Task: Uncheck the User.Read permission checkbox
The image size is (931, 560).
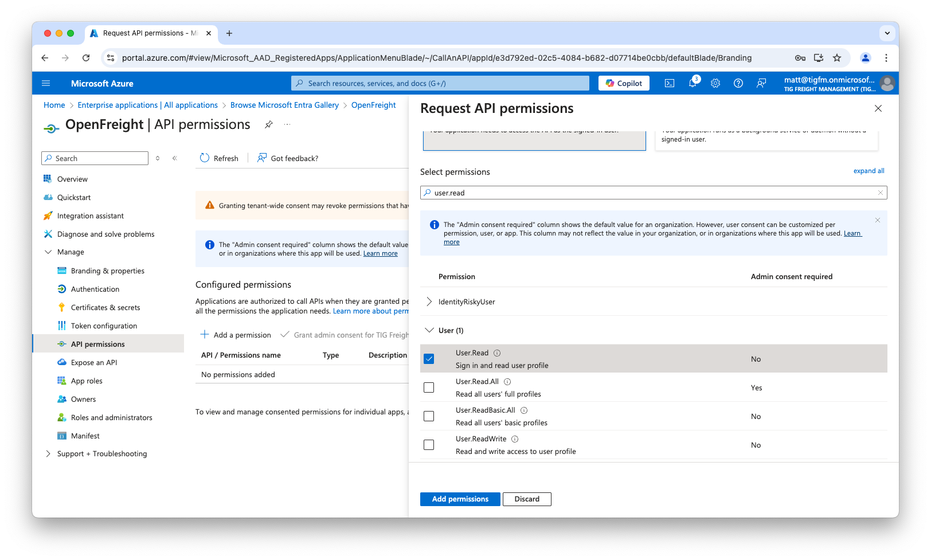Action: pyautogui.click(x=429, y=359)
